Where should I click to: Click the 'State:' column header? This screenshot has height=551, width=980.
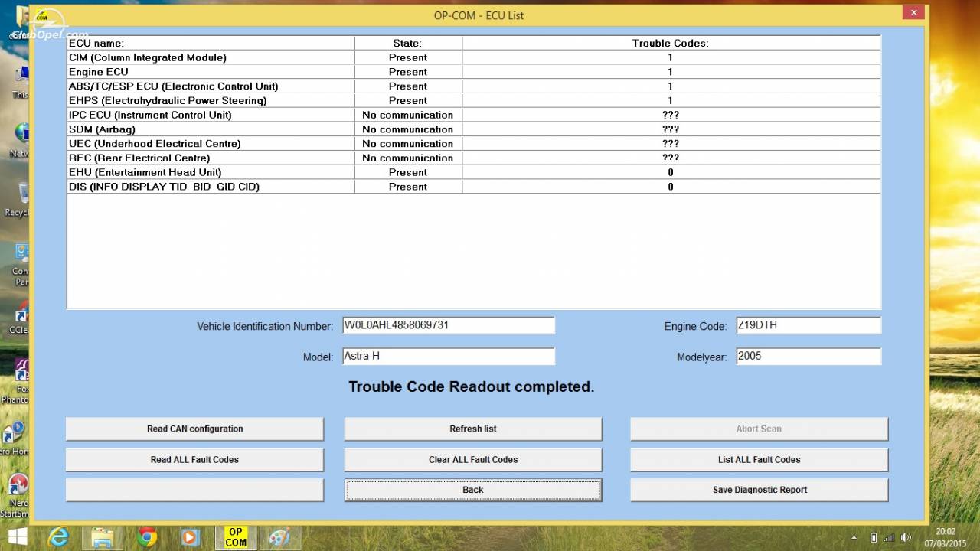408,43
